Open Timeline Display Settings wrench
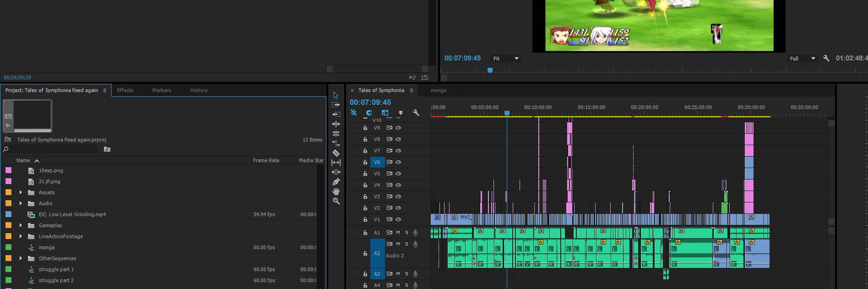This screenshot has height=289, width=868. point(416,113)
